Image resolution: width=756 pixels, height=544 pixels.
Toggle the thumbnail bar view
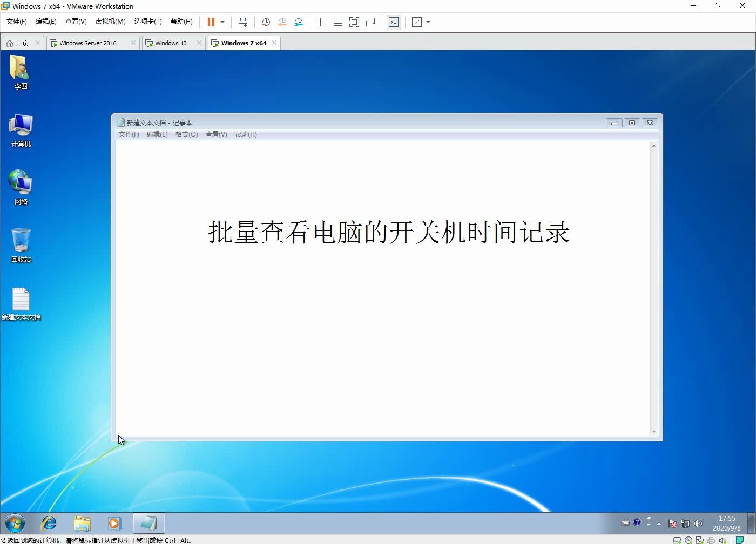click(337, 22)
